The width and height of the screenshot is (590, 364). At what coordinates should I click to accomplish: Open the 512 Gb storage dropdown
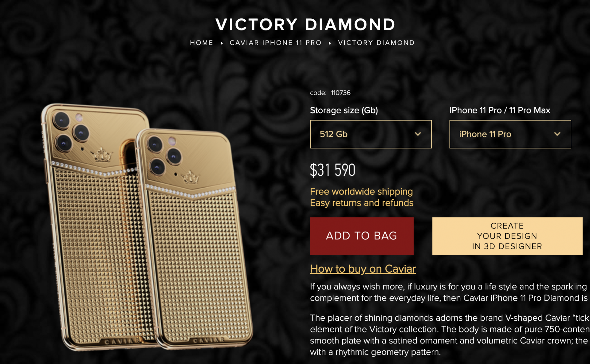[x=371, y=134]
